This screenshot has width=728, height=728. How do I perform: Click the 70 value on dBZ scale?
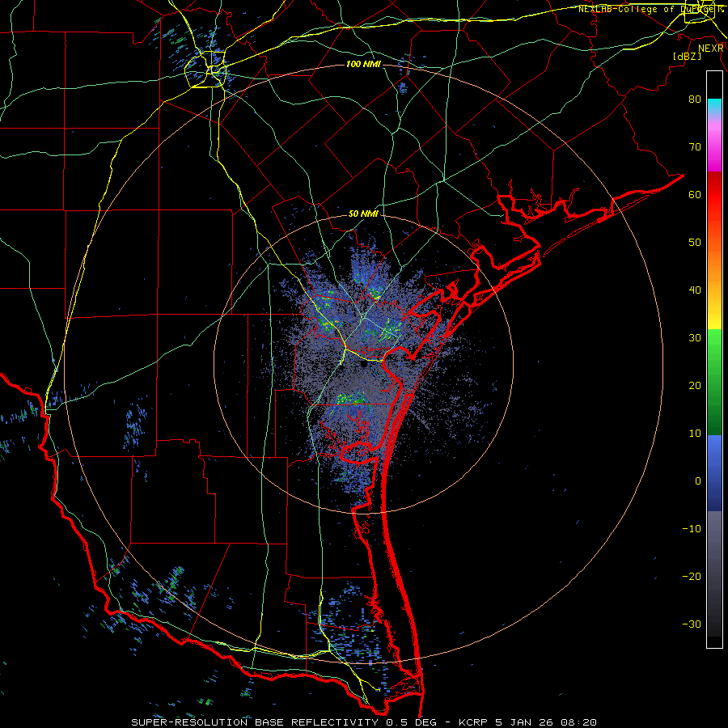tap(695, 146)
